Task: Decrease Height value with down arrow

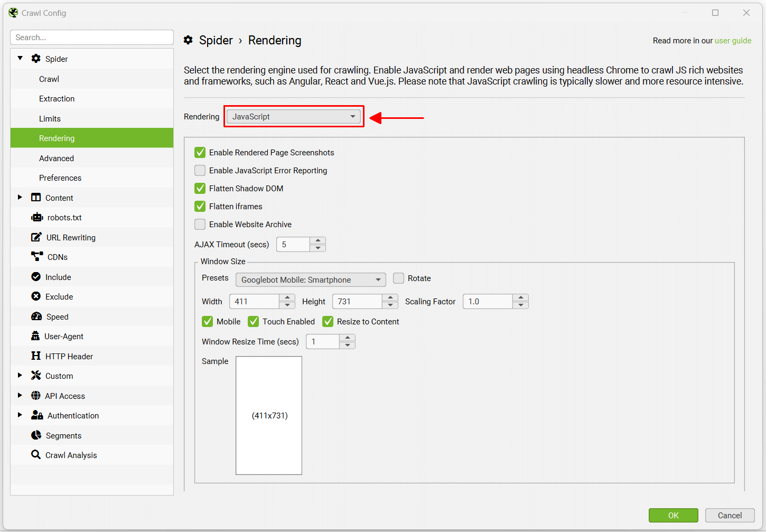Action: 390,305
